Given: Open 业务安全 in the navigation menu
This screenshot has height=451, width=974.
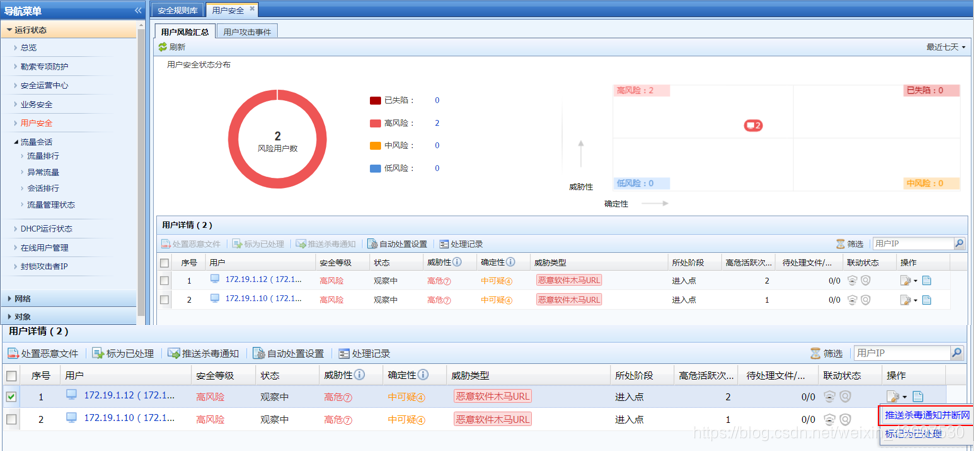Looking at the screenshot, I should coord(37,104).
